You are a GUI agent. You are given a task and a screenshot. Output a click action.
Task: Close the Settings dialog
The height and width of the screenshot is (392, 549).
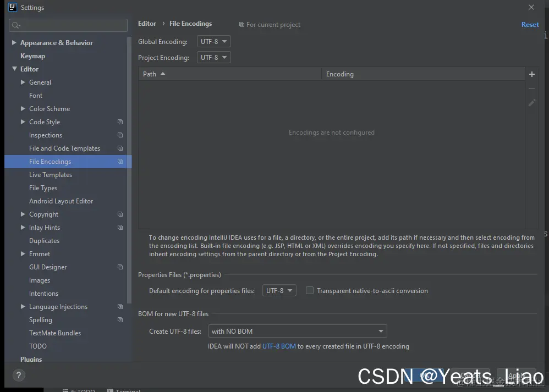coord(531,7)
